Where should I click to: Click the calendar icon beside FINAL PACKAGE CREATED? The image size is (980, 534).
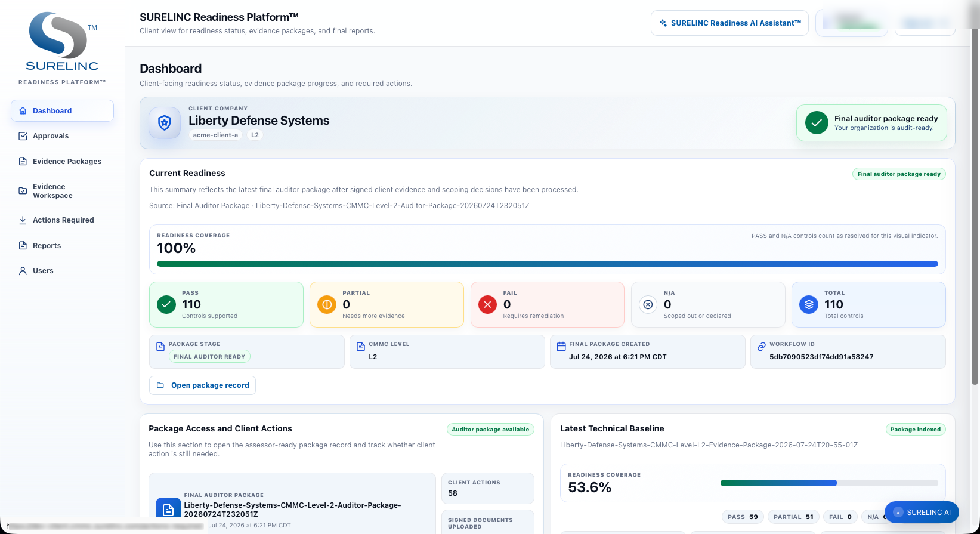[561, 347]
